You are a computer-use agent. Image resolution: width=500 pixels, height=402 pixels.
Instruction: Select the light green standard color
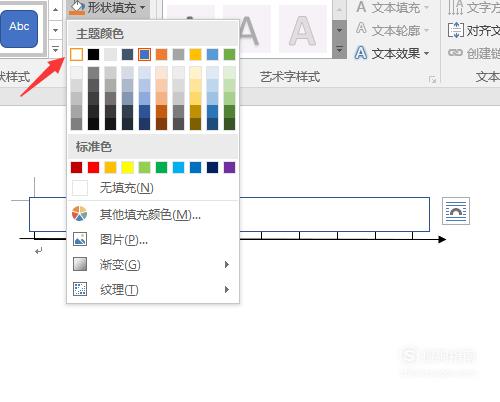pos(144,167)
